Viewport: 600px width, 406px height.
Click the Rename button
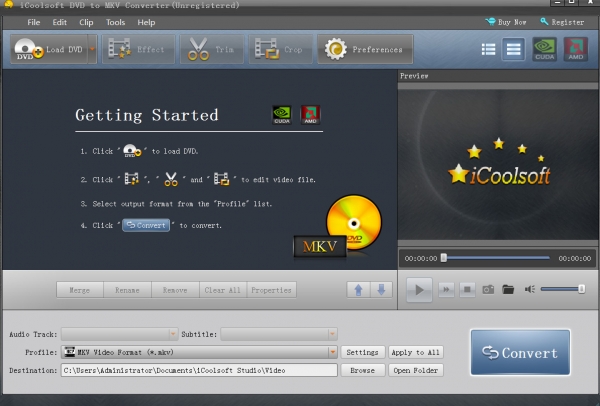pyautogui.click(x=127, y=290)
